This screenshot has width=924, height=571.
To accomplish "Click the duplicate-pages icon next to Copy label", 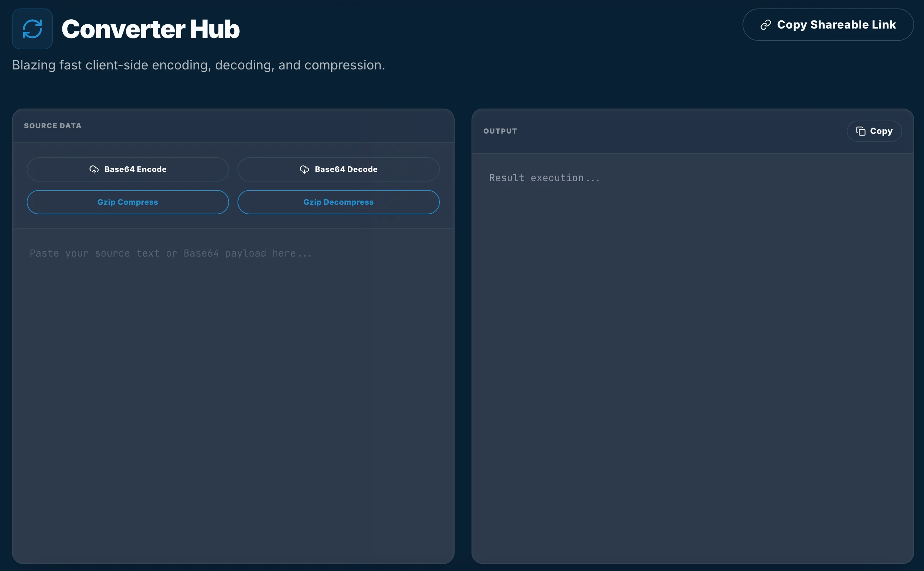I will pyautogui.click(x=861, y=131).
